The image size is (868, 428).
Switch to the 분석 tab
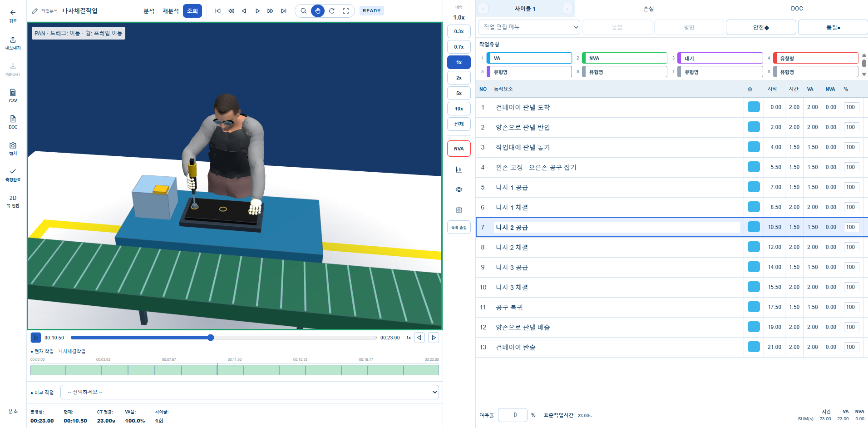tap(149, 11)
